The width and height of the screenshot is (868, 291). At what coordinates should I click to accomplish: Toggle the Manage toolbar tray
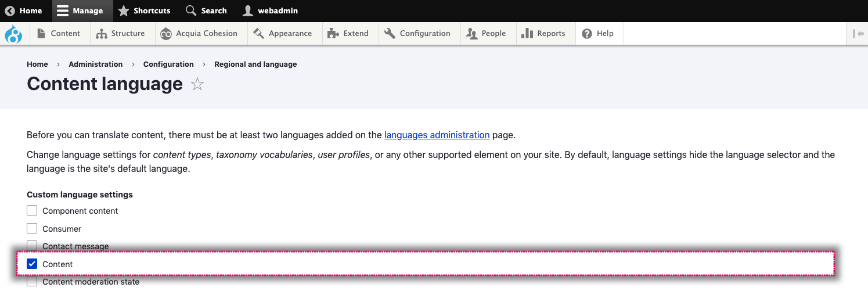80,10
